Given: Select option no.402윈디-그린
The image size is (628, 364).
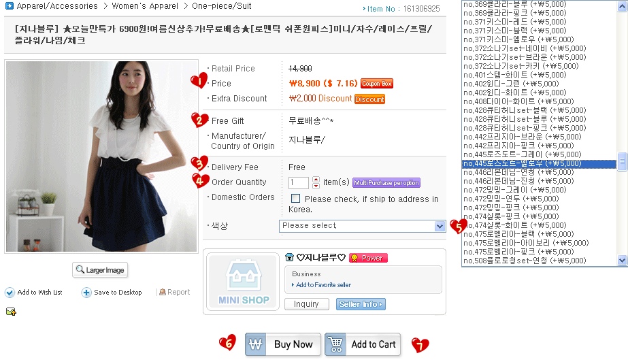Looking at the screenshot, I should click(539, 83).
